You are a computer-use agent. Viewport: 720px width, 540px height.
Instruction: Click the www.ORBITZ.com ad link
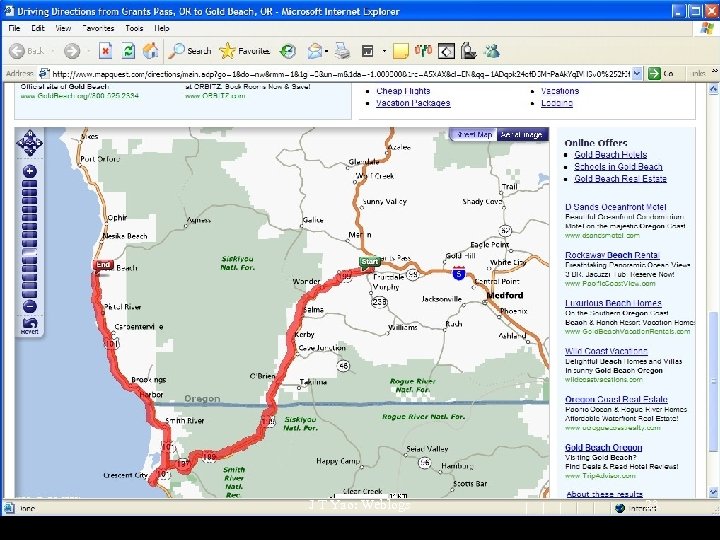pyautogui.click(x=215, y=96)
